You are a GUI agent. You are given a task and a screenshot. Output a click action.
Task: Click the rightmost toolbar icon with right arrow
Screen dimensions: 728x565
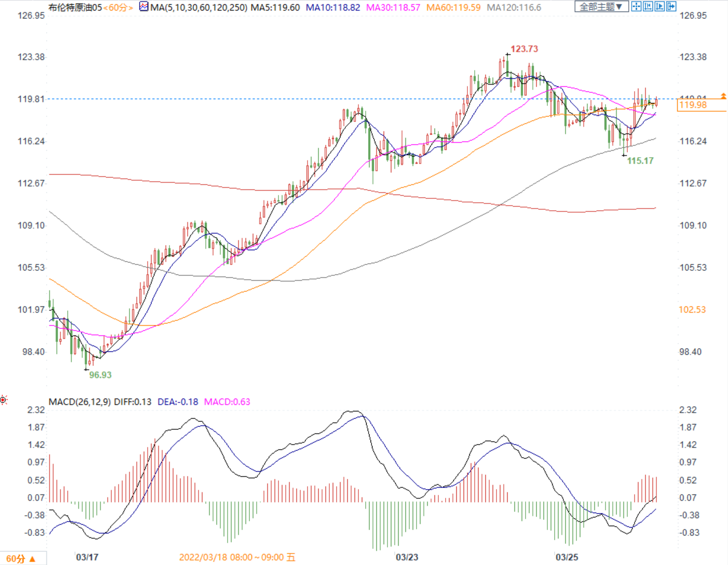(x=671, y=6)
